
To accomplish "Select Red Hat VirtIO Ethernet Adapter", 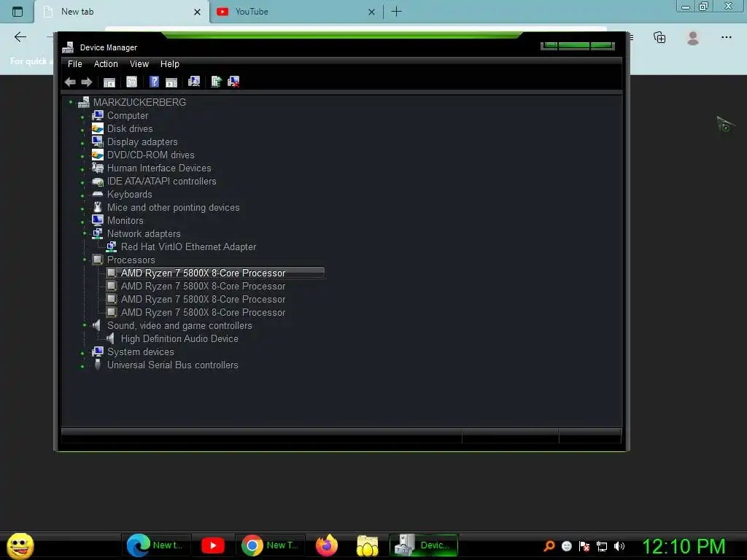I will click(188, 246).
